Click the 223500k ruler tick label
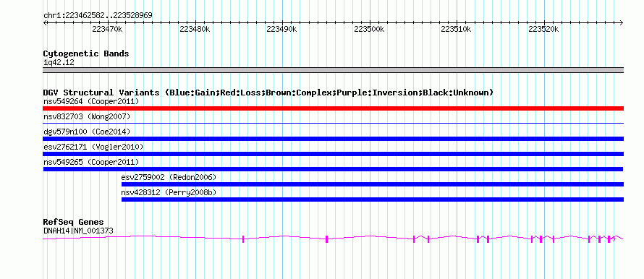Screen dimensions: 644x279 click(369, 30)
